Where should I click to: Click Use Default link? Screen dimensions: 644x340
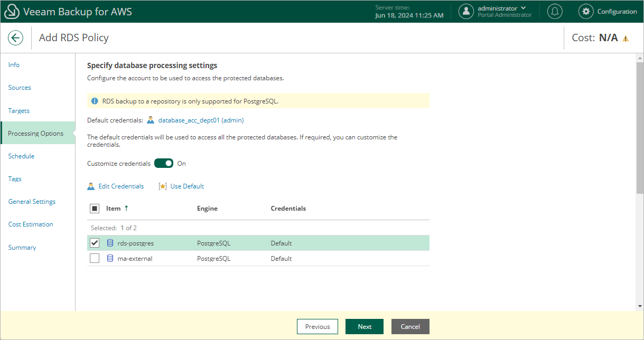(x=187, y=186)
